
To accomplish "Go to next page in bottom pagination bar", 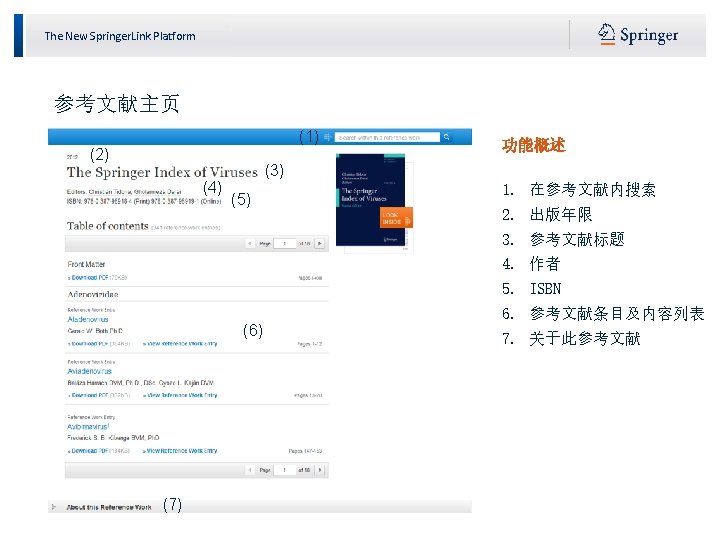I will 320,470.
